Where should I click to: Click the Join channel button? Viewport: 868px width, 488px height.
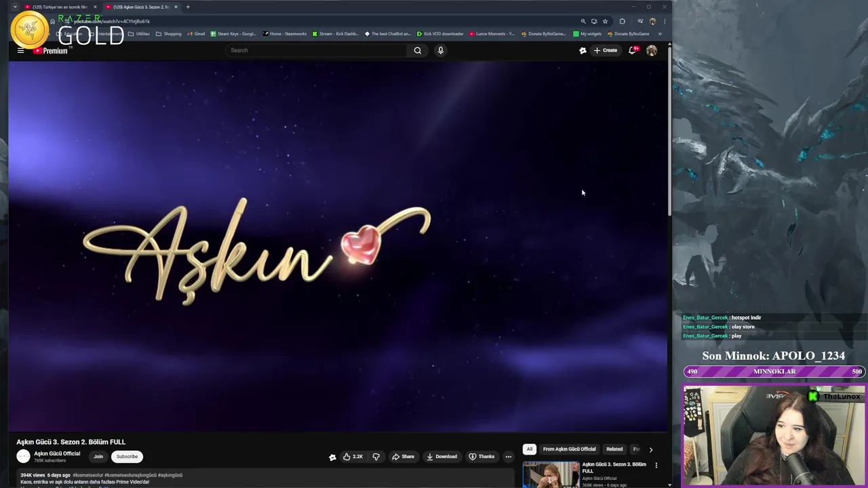coord(98,457)
